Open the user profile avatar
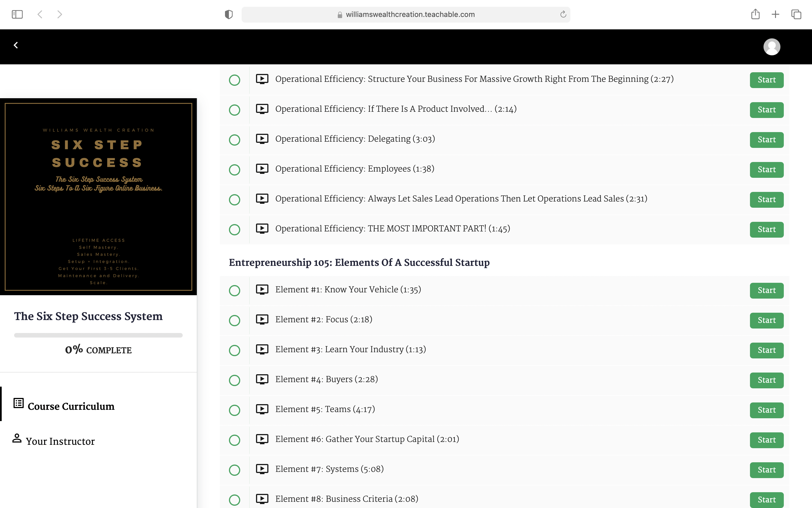This screenshot has width=812, height=508. 772,47
